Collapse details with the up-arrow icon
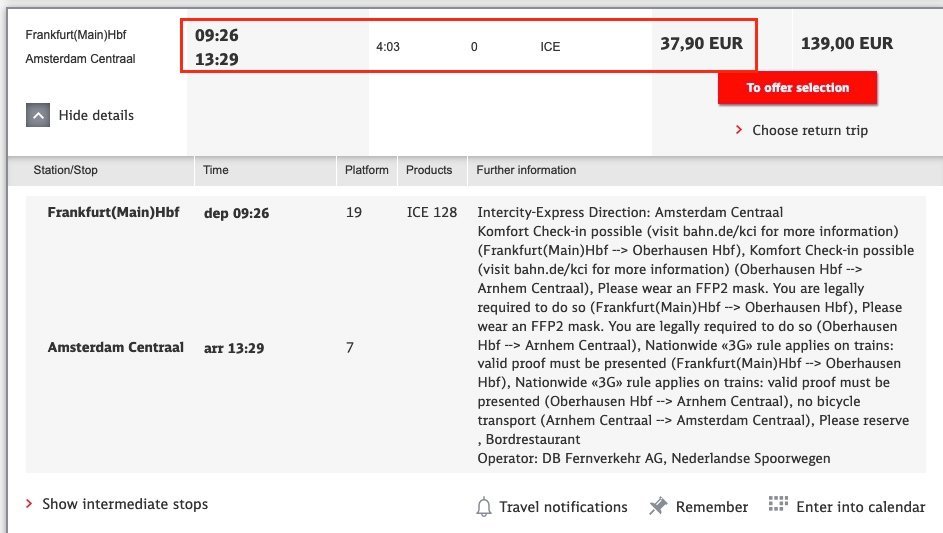This screenshot has width=943, height=533. (x=38, y=115)
